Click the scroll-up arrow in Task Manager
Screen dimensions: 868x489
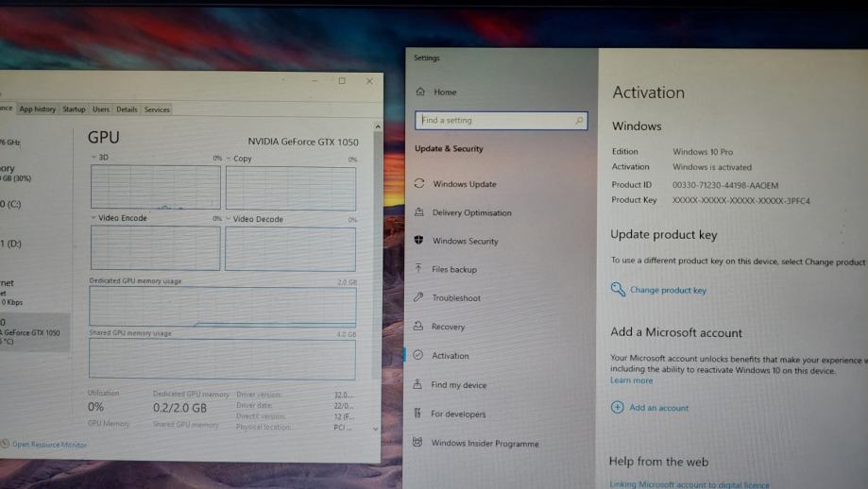pos(378,126)
